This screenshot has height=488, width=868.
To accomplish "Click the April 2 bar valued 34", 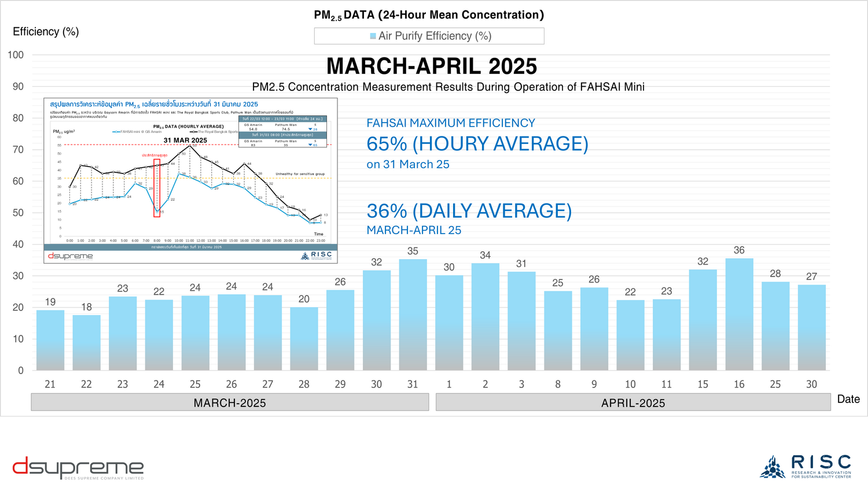I will [485, 317].
